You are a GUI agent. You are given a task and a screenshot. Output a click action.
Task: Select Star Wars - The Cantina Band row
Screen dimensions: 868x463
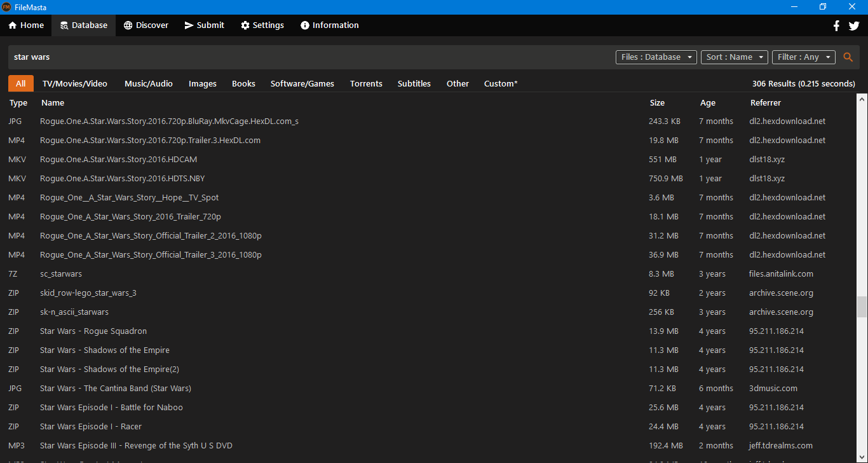428,389
